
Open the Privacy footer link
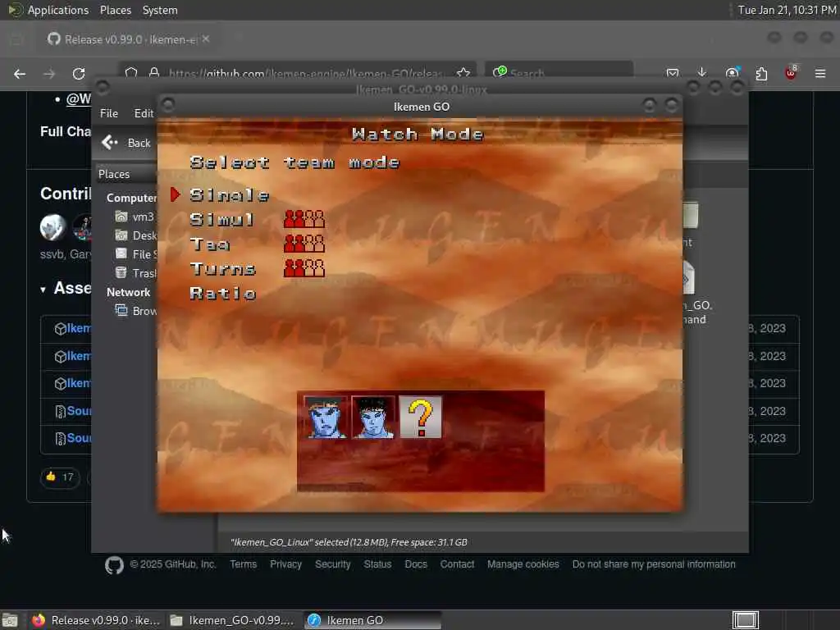point(285,564)
